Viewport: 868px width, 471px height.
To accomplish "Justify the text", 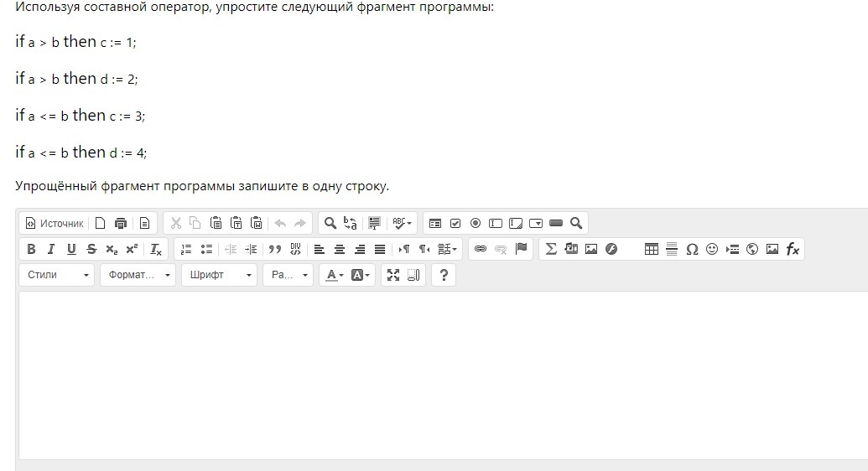I will click(x=380, y=249).
